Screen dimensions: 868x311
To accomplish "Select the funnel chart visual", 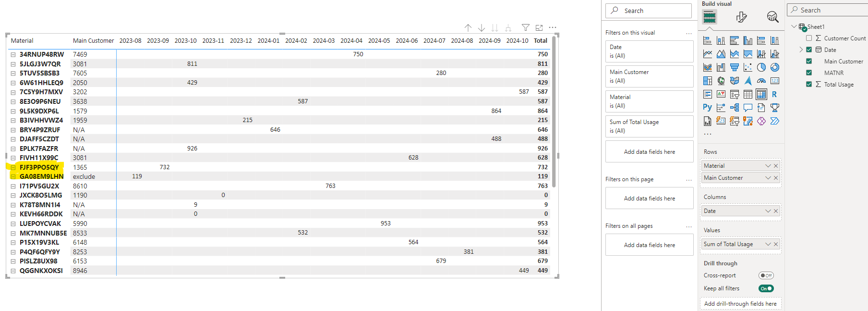I will pyautogui.click(x=734, y=68).
